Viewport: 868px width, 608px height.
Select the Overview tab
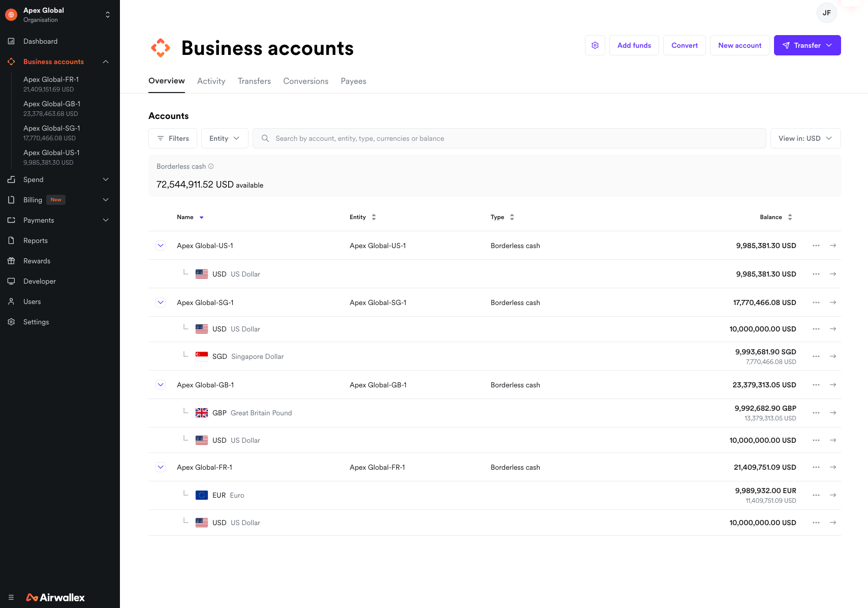pyautogui.click(x=167, y=81)
